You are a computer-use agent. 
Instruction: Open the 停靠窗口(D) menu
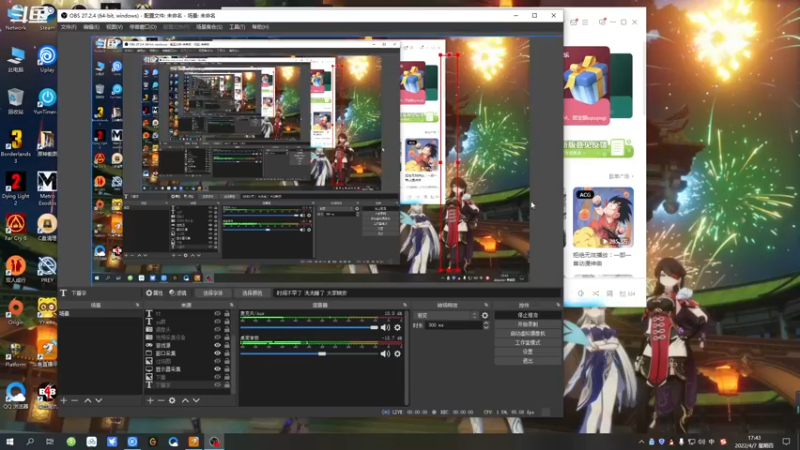[x=143, y=27]
